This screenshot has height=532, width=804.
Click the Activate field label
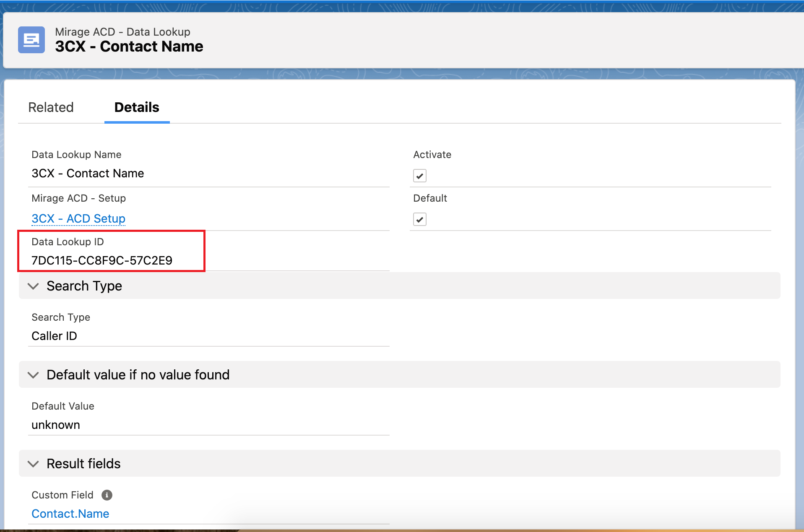pyautogui.click(x=432, y=155)
